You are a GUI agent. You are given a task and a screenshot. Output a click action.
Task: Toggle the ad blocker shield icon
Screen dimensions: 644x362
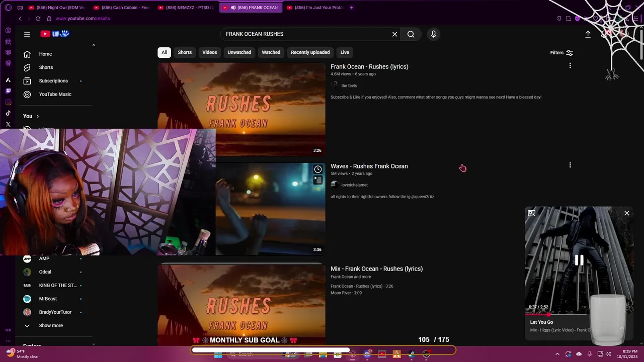pyautogui.click(x=577, y=19)
